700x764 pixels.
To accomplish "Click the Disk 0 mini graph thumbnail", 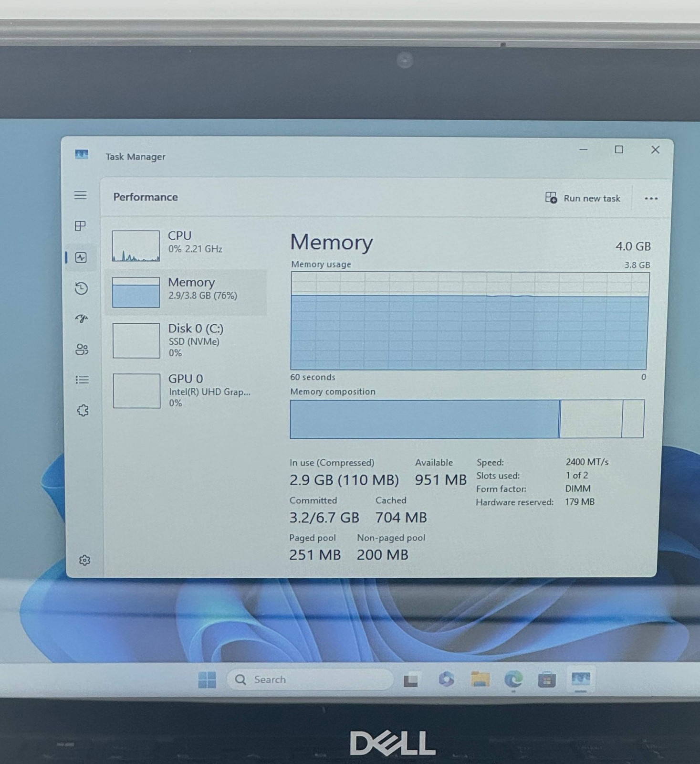I will tap(136, 341).
